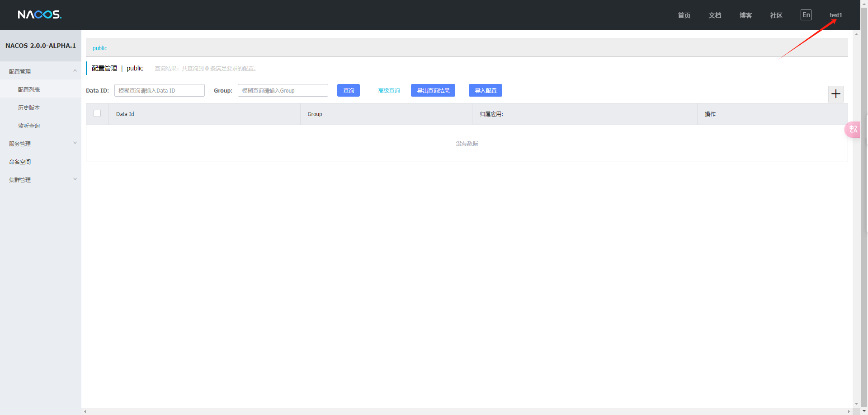Click the pink translate floating icon
Image resolution: width=868 pixels, height=415 pixels.
(x=853, y=130)
